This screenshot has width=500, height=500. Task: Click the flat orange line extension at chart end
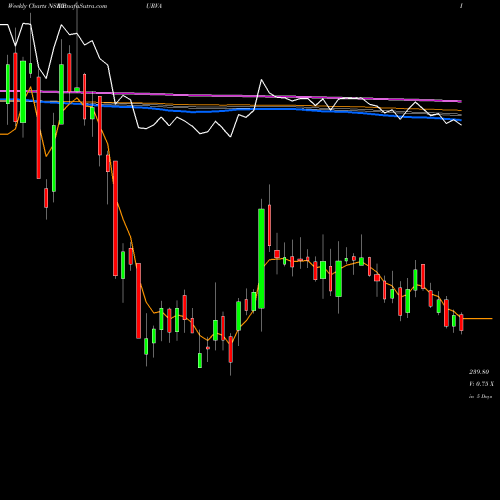pos(478,319)
